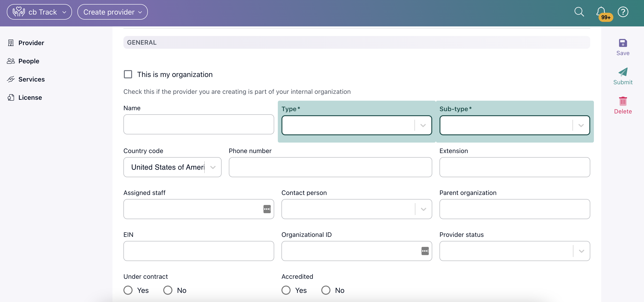644x302 pixels.
Task: Open the help question mark icon
Action: [623, 12]
